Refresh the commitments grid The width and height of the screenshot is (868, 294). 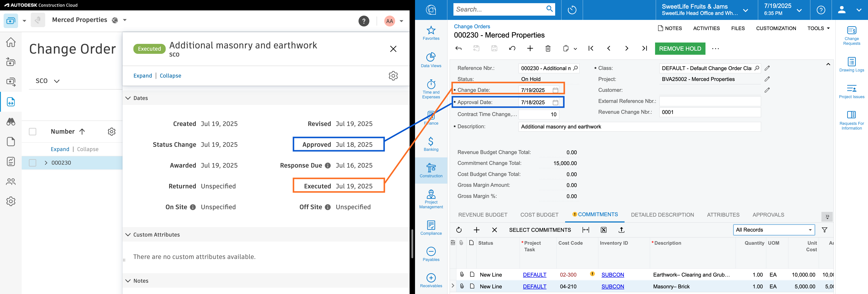point(459,230)
